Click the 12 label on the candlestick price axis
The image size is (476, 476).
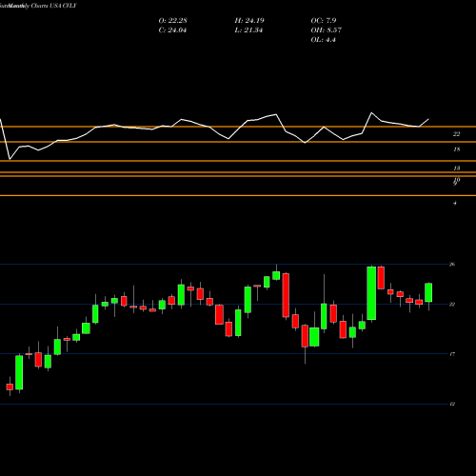point(452,404)
